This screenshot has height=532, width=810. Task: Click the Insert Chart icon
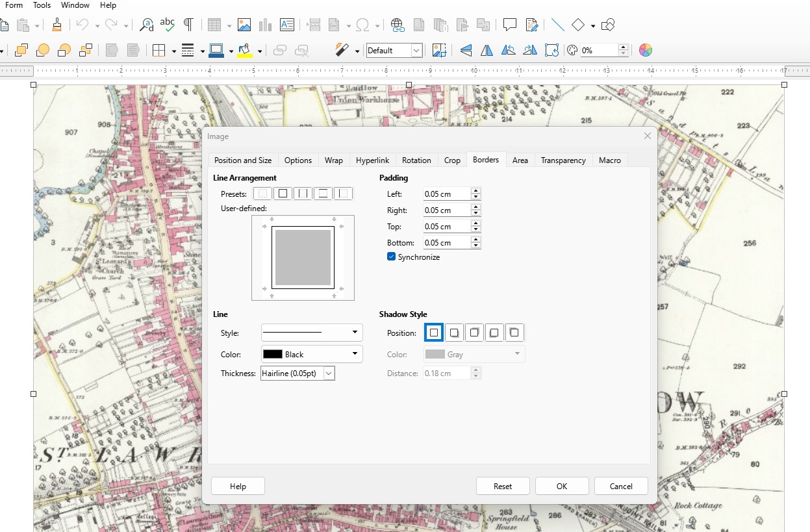tap(265, 25)
